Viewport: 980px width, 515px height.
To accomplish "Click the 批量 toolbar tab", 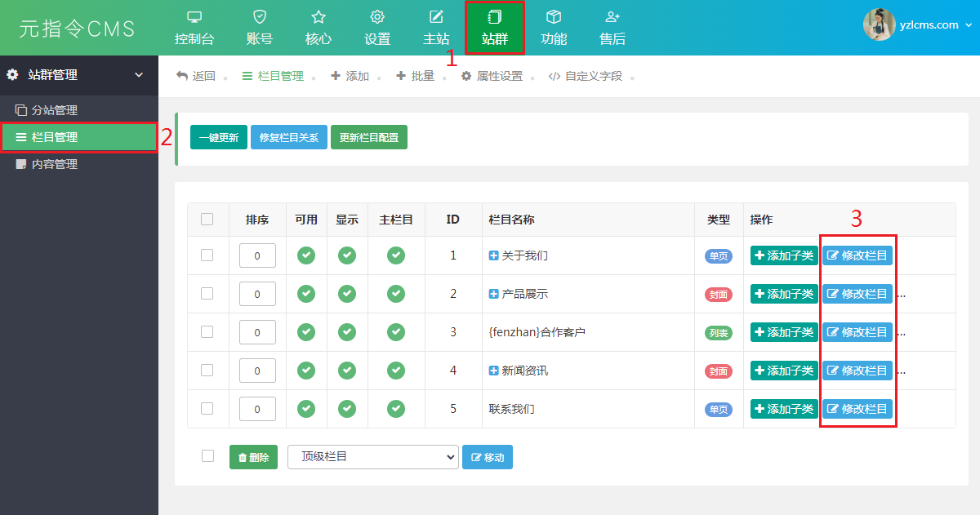I will tap(415, 76).
